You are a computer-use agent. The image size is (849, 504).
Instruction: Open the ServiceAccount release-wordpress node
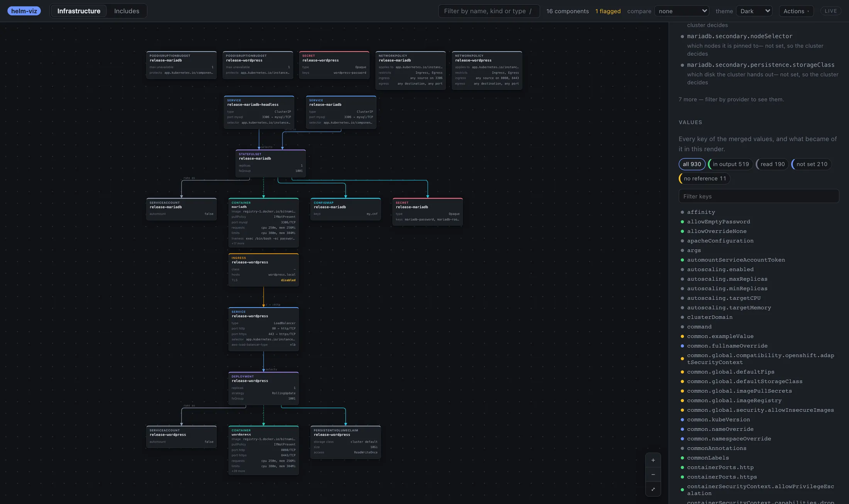click(x=181, y=437)
